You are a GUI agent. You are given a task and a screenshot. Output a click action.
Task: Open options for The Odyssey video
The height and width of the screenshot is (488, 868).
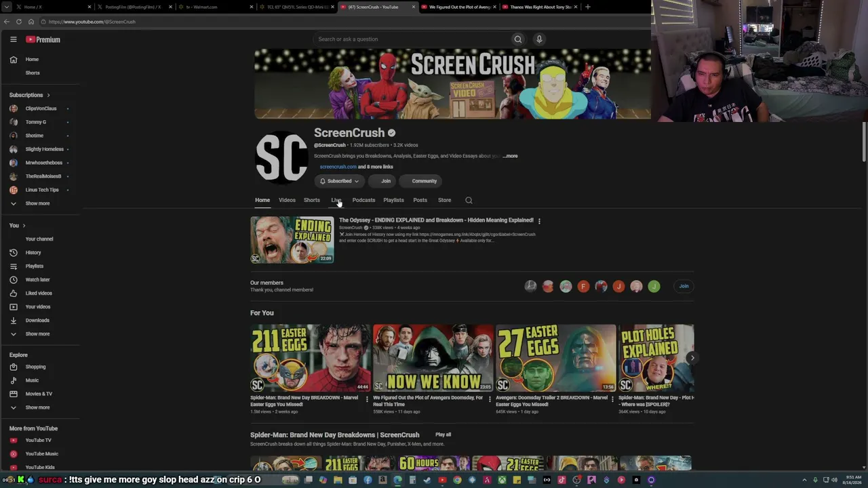[539, 221]
